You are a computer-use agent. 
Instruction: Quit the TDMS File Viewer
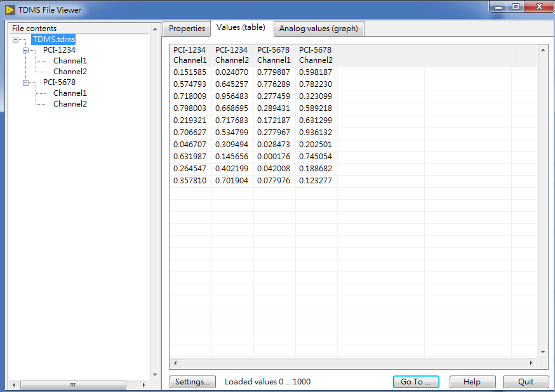point(526,381)
